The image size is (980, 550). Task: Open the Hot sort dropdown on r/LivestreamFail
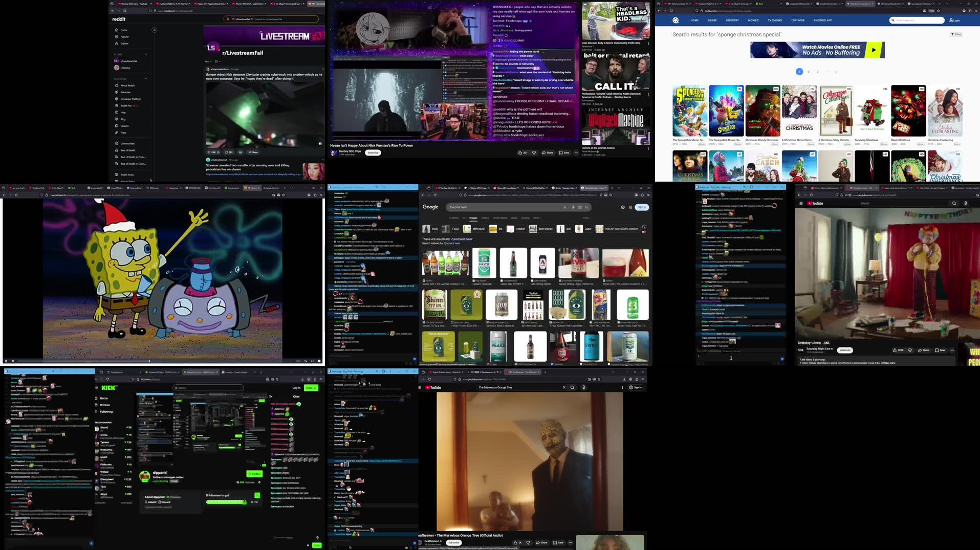[x=208, y=61]
